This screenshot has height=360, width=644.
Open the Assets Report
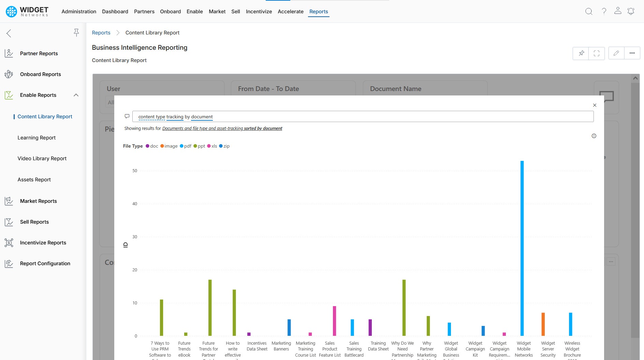(x=34, y=180)
